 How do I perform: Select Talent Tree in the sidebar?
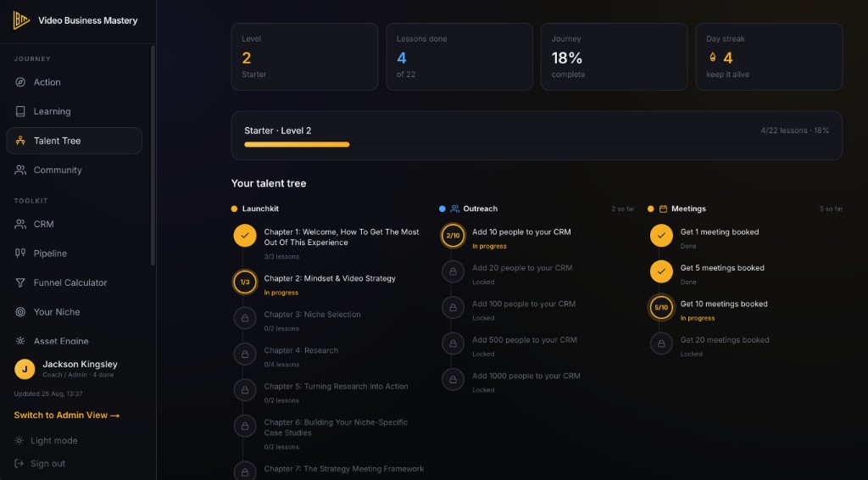(x=75, y=141)
